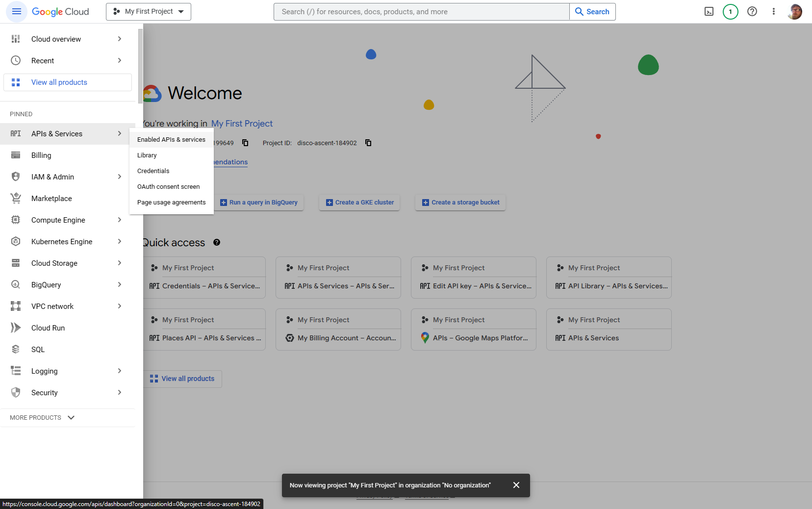Open notifications badge showing 1
The width and height of the screenshot is (812, 509).
731,11
